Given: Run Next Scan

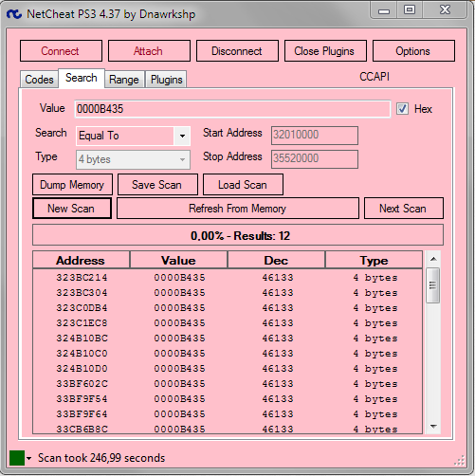Looking at the screenshot, I should point(404,209).
